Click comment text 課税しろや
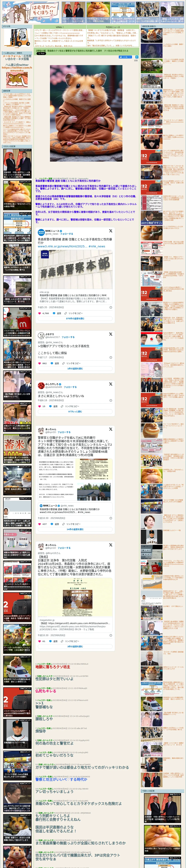Image resolution: width=186 pixels, height=868 pixels. 44,719
